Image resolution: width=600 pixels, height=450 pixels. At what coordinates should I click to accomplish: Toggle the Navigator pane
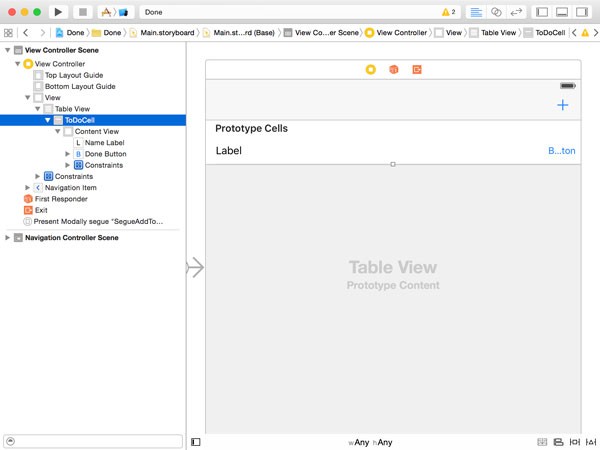[x=542, y=12]
